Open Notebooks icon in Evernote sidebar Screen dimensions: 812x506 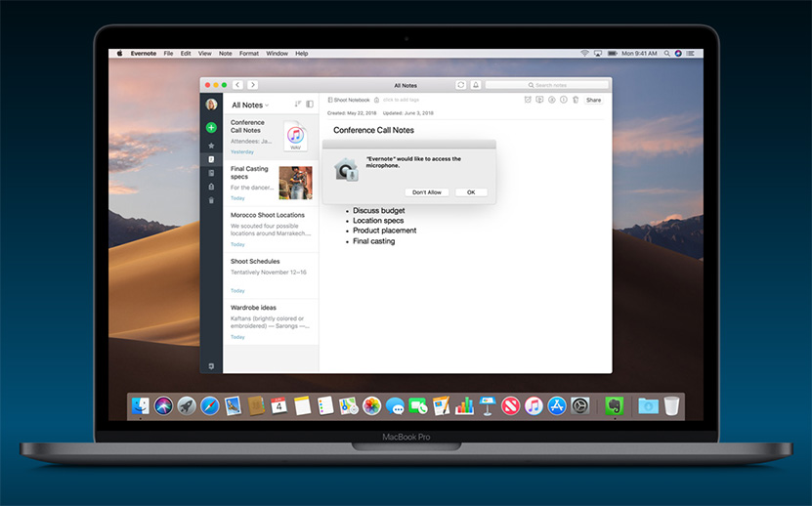[x=211, y=173]
